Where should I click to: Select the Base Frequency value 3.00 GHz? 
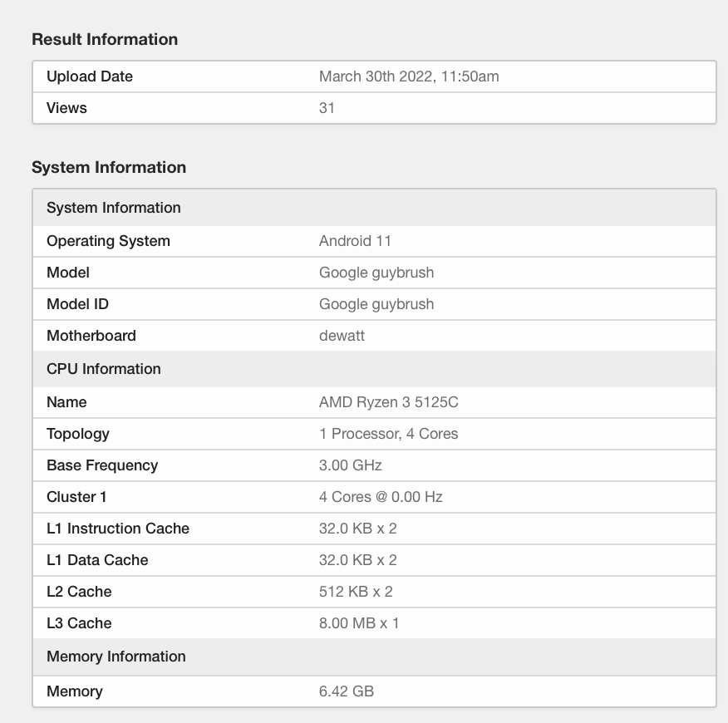[x=349, y=465]
